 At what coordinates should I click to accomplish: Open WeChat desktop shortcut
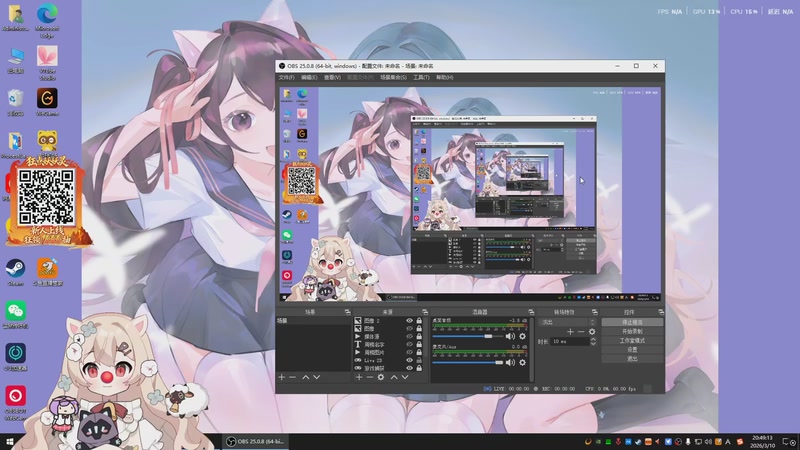click(x=15, y=315)
